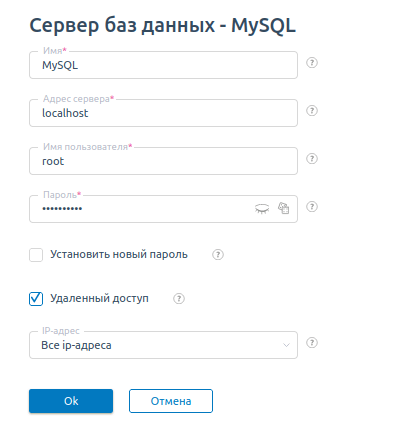Cancel with the Отмена button
Image resolution: width=402 pixels, height=436 pixels.
pos(171,401)
